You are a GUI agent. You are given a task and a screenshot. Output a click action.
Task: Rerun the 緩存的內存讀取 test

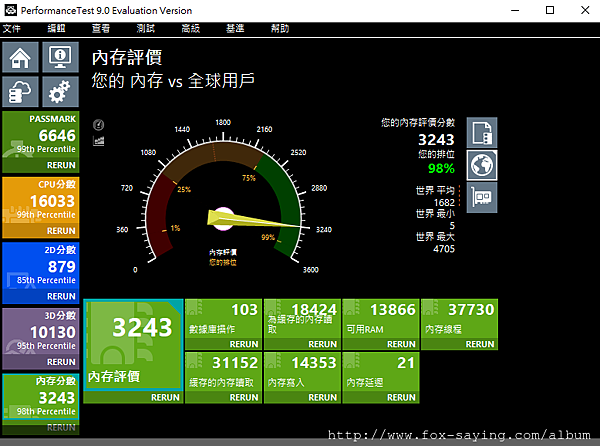pyautogui.click(x=244, y=398)
